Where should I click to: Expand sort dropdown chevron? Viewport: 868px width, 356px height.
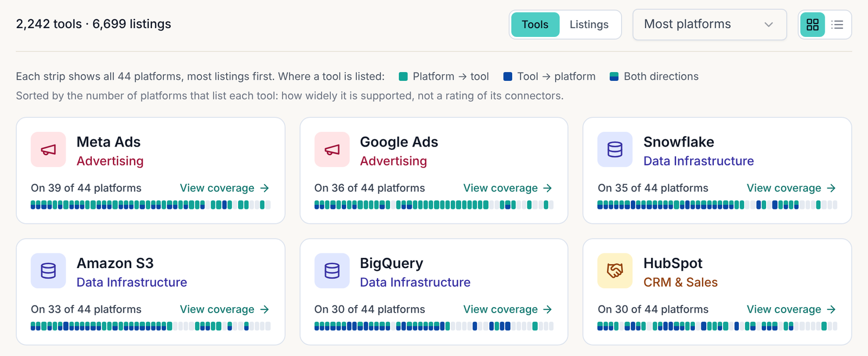coord(769,24)
